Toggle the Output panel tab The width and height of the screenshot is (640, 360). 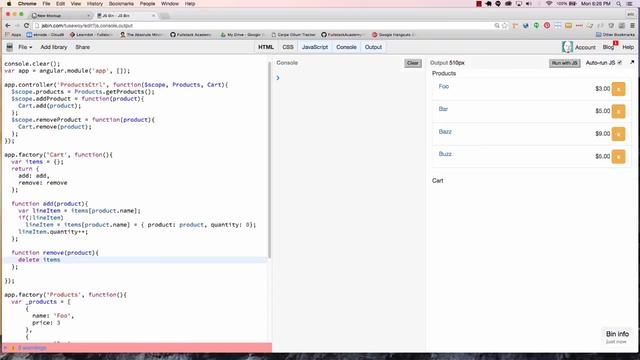(373, 47)
